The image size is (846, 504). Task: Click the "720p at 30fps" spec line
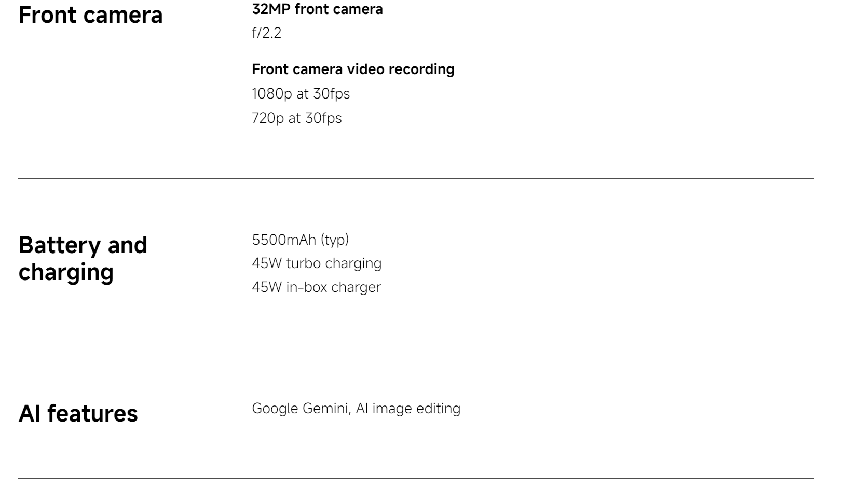pos(296,118)
